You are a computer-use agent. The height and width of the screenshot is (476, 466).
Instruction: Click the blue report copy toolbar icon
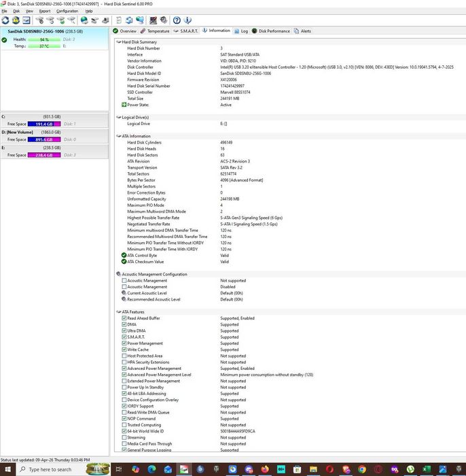pos(129,20)
